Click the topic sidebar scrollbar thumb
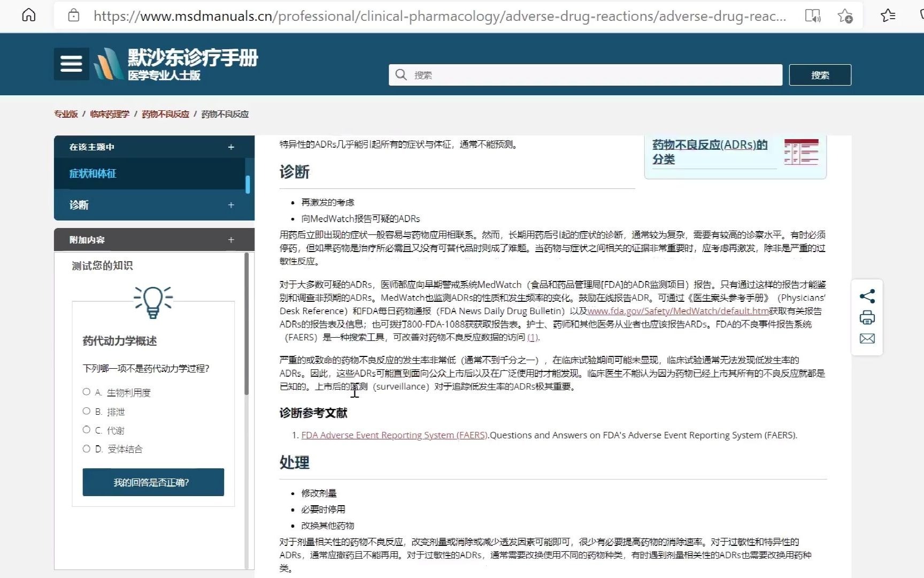The height and width of the screenshot is (578, 924). [248, 184]
